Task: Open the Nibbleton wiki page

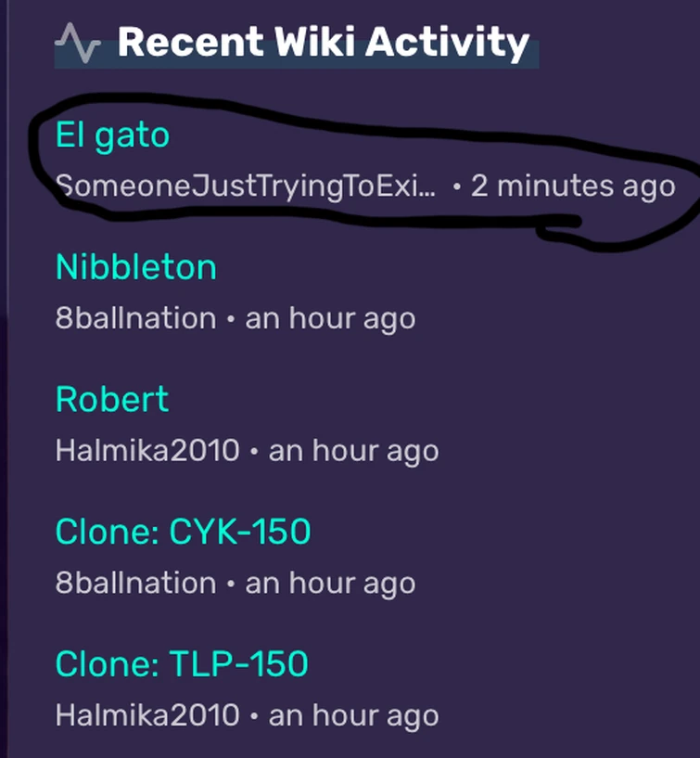Action: (x=136, y=267)
